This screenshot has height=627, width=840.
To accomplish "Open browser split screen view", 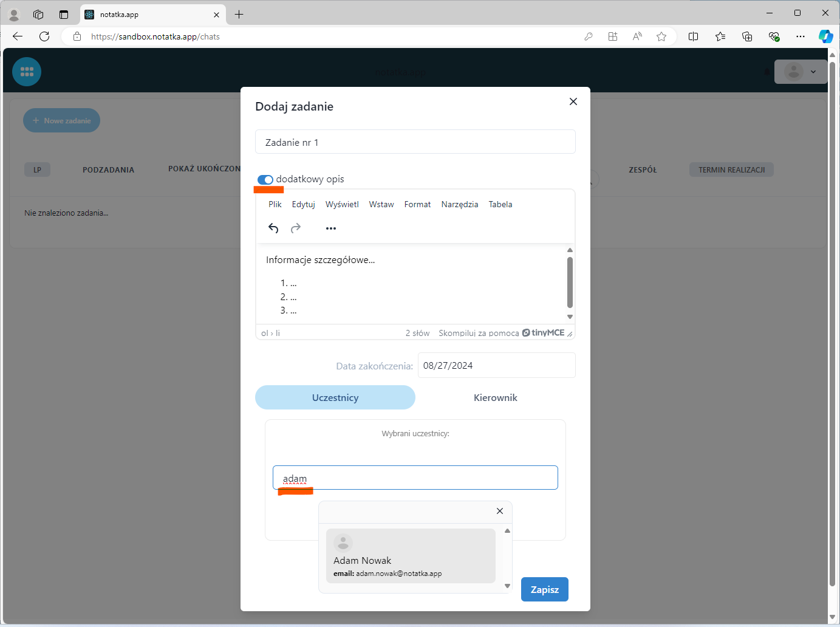I will 693,36.
